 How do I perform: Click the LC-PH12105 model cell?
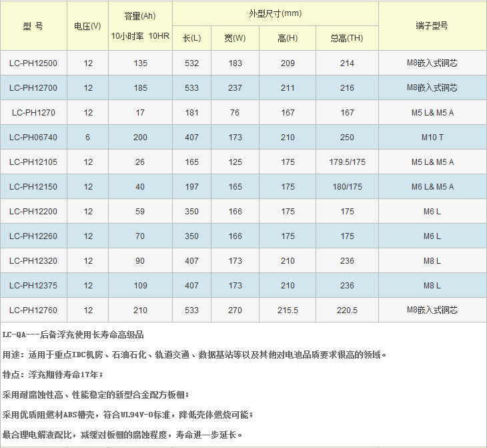(x=33, y=162)
